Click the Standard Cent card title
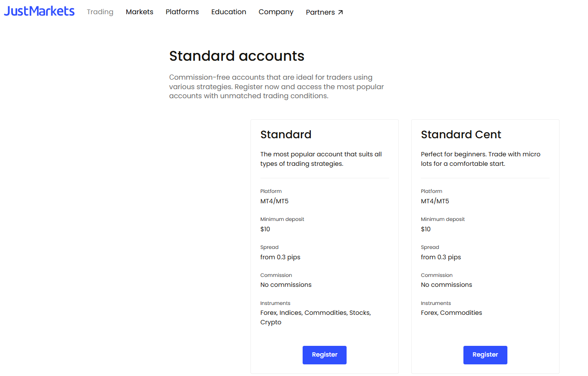Screen dimensions: 588x376 click(461, 134)
